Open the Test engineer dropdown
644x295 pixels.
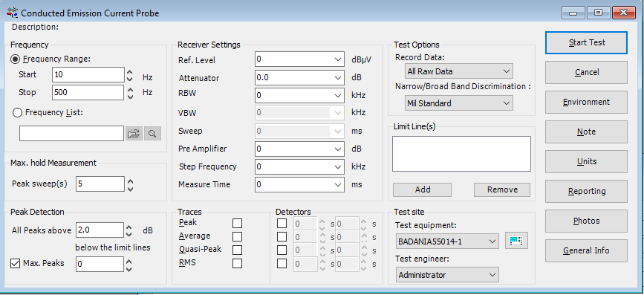[x=447, y=275]
